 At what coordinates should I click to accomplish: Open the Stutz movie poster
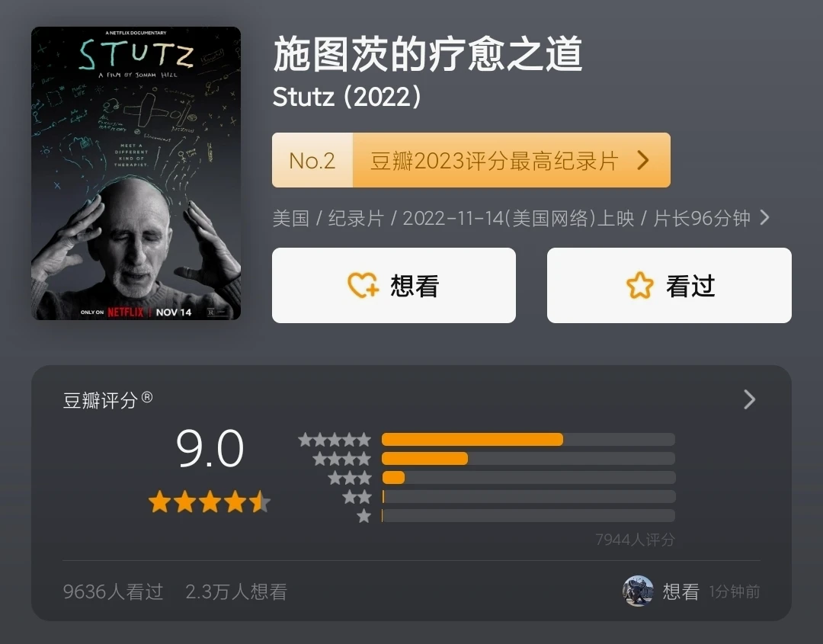click(136, 173)
